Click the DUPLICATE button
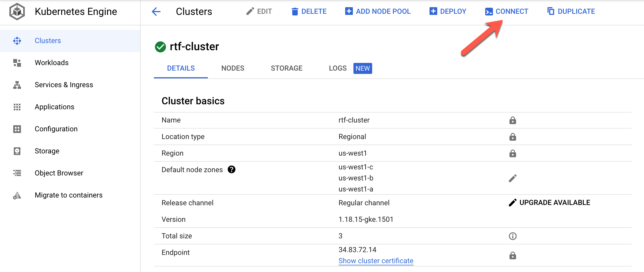 coord(571,11)
